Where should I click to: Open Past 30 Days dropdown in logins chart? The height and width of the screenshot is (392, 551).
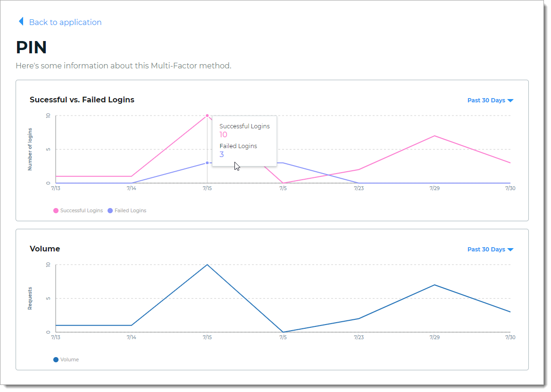pos(490,100)
